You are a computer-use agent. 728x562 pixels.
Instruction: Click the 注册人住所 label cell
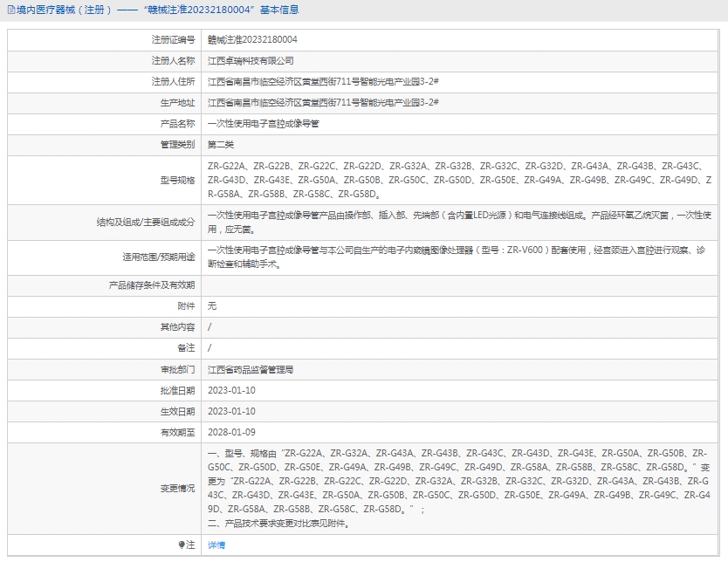(104, 82)
